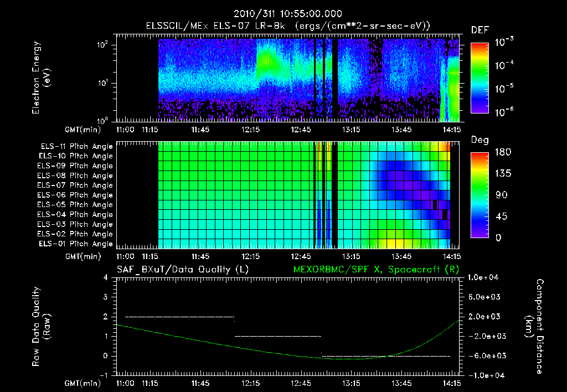This screenshot has width=567, height=392.
Task: Click the 0 value on Deg scale
Action: pyautogui.click(x=498, y=238)
